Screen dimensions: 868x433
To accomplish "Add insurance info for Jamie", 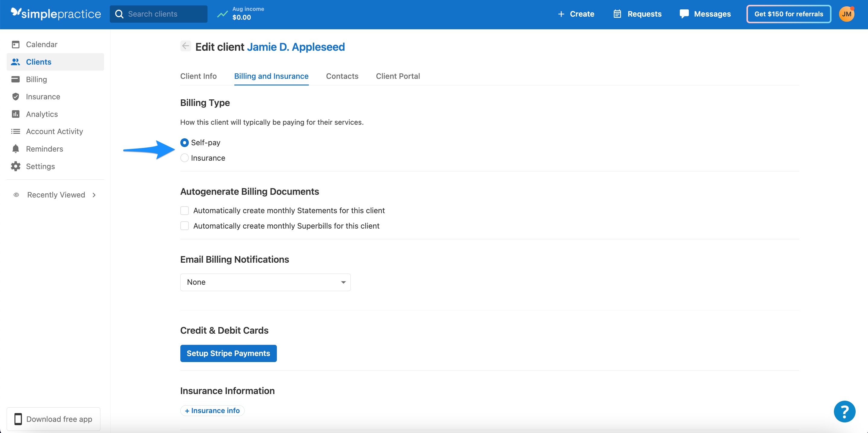I will click(212, 410).
